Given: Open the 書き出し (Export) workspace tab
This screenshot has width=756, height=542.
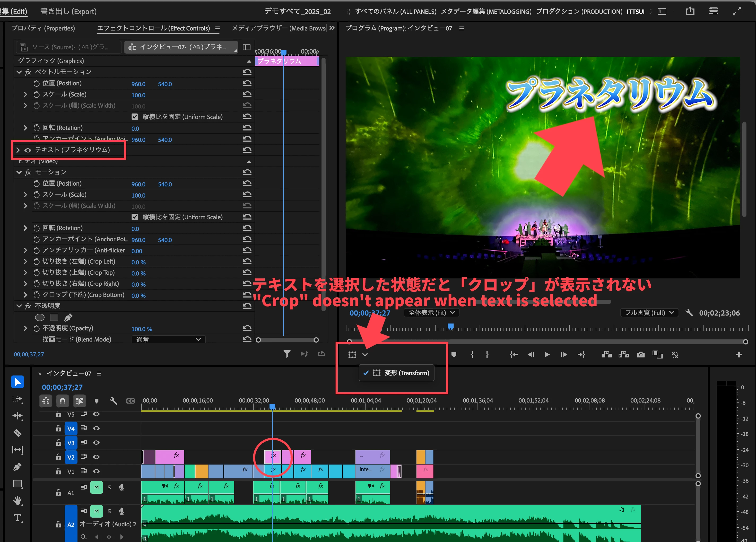Looking at the screenshot, I should pos(68,11).
